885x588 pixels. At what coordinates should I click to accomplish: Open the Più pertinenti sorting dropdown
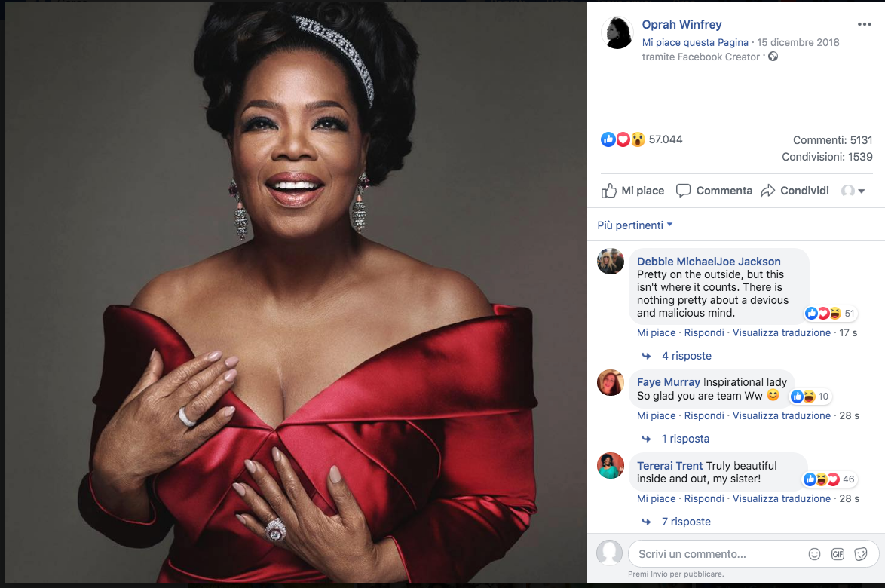[635, 225]
